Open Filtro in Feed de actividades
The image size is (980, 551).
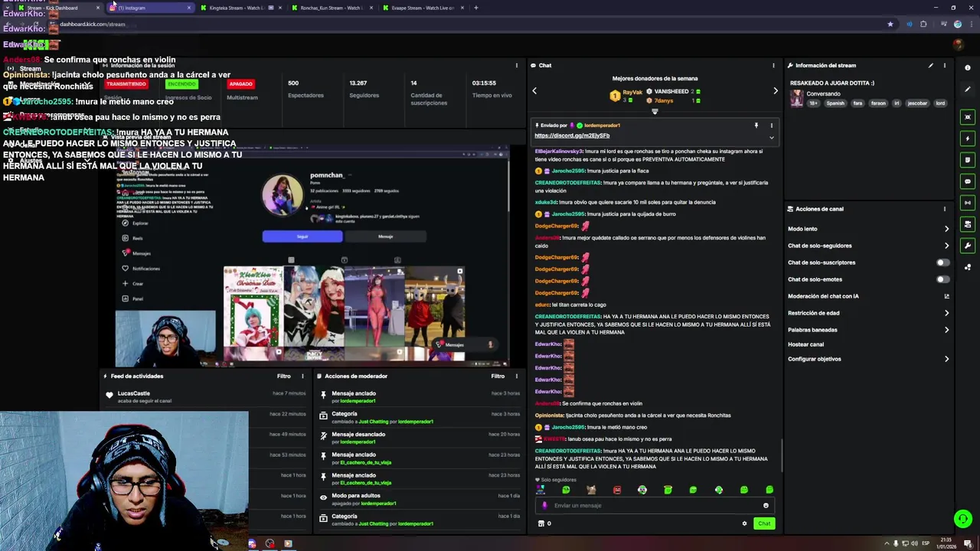[x=284, y=377]
